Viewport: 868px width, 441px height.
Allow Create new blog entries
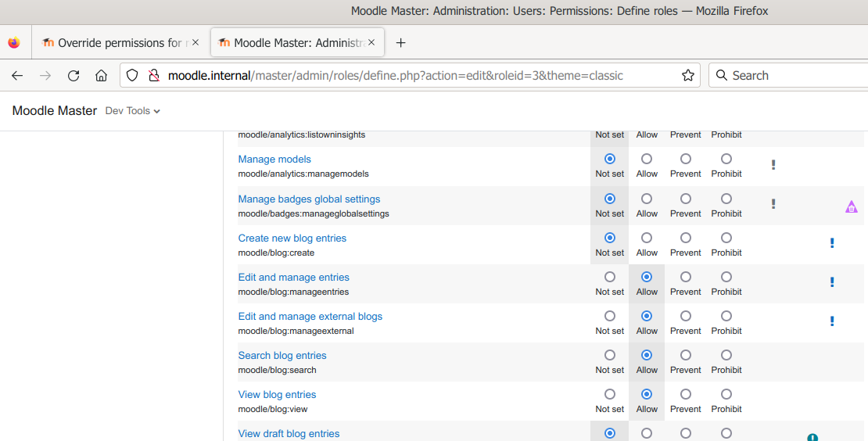pyautogui.click(x=647, y=238)
